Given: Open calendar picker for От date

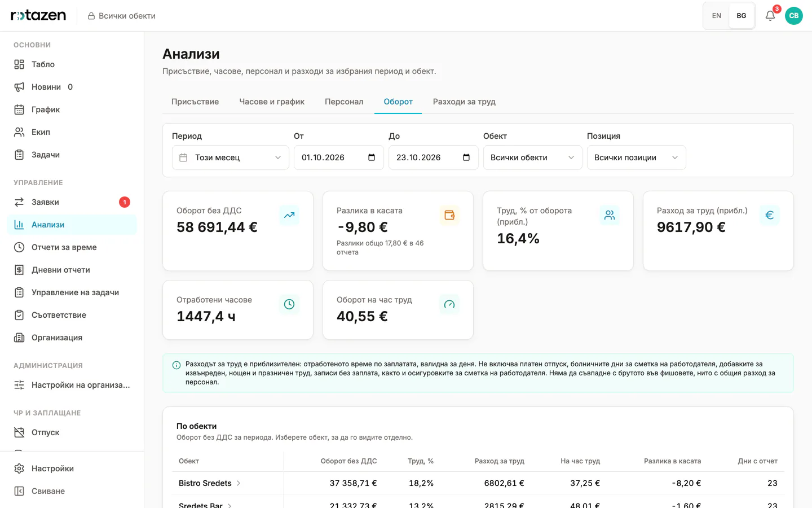Looking at the screenshot, I should coord(372,157).
